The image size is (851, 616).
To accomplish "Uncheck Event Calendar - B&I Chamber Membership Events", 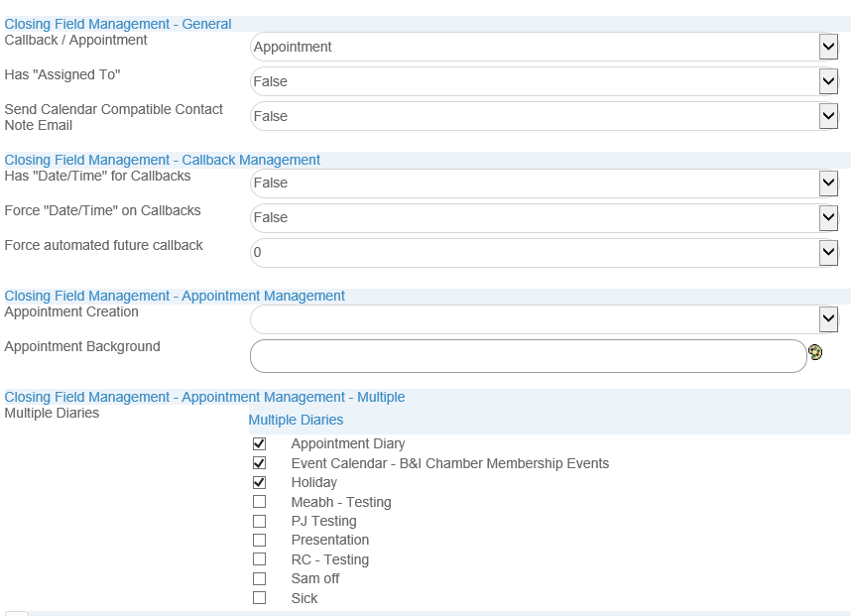I will tap(260, 463).
